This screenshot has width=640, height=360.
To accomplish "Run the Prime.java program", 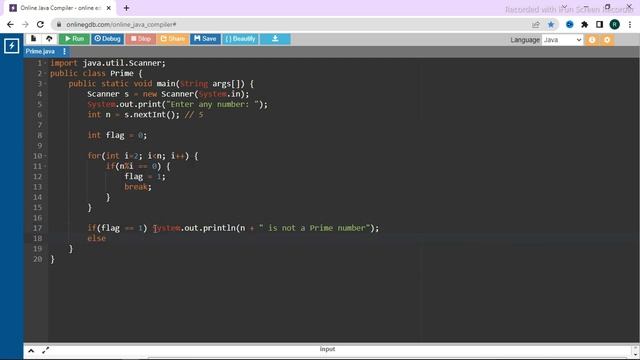I will click(x=74, y=39).
